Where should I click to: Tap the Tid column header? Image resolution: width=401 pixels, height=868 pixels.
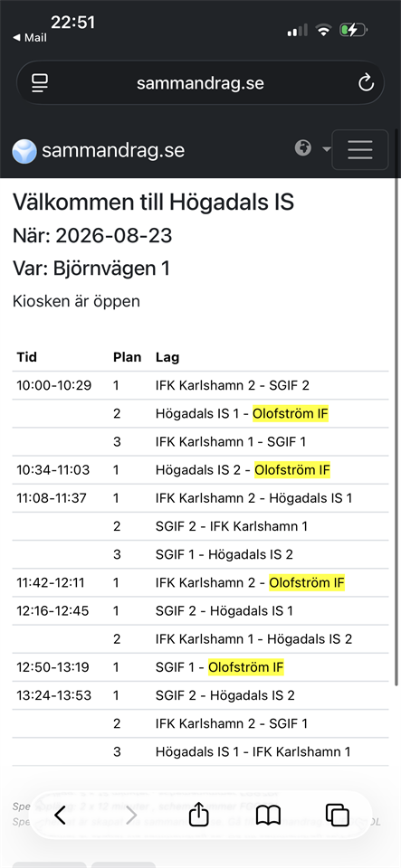click(x=26, y=357)
